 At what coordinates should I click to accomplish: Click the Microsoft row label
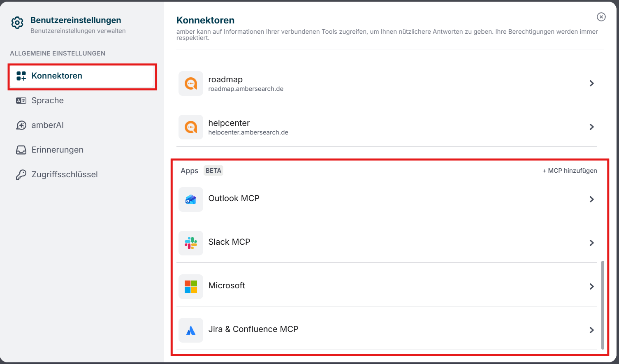[227, 285]
